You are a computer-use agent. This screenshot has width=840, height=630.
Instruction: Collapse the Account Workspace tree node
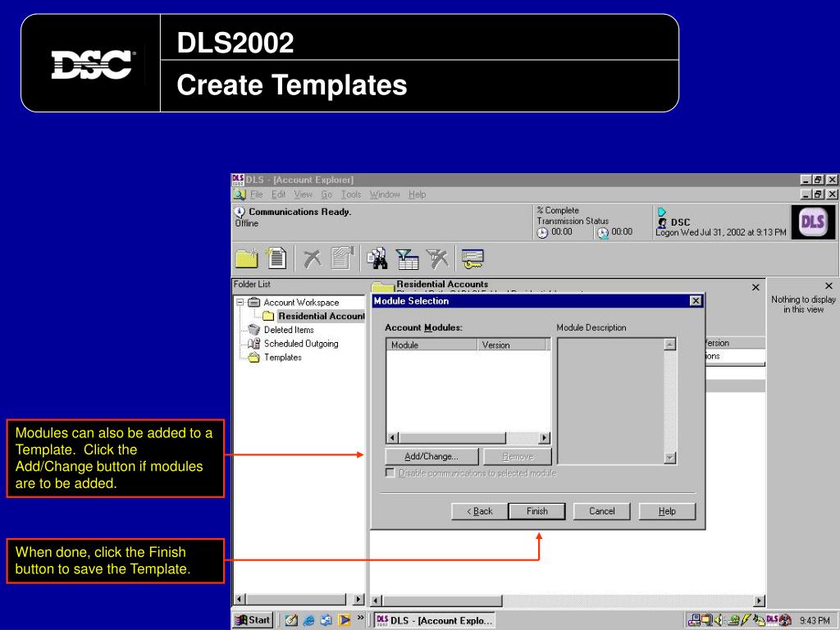tap(240, 302)
